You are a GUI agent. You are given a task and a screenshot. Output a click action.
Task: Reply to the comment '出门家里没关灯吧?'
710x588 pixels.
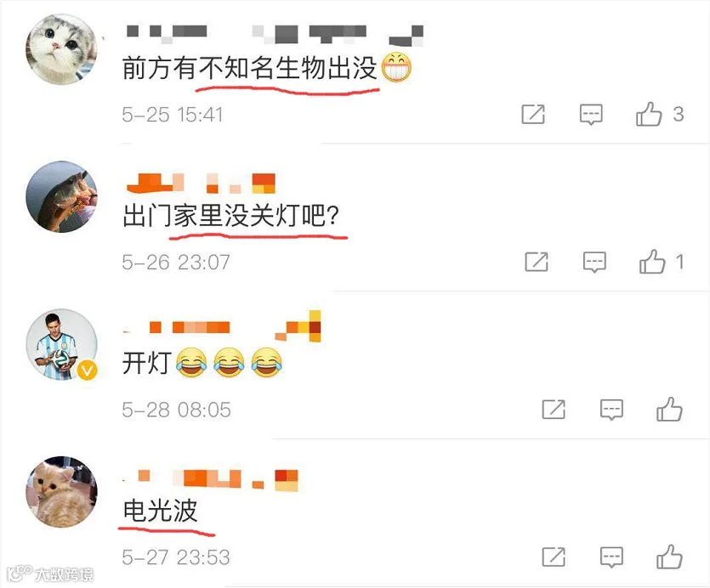click(x=594, y=262)
